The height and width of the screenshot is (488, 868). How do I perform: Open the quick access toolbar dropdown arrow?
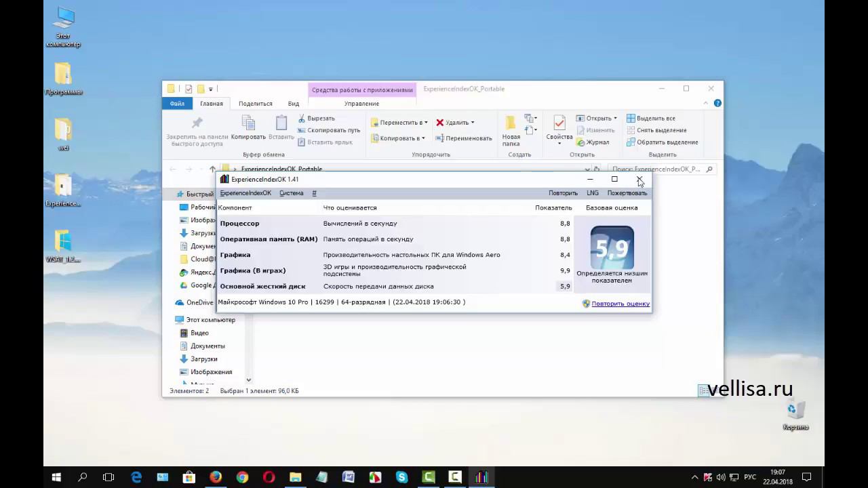click(x=211, y=89)
